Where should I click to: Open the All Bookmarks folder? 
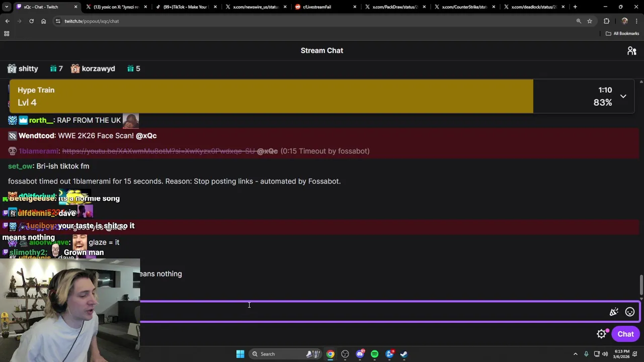(x=622, y=34)
